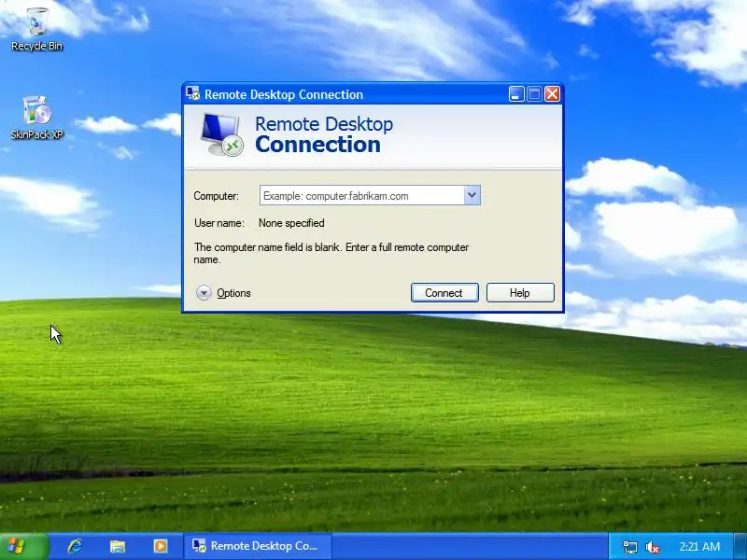Close the Remote Desktop Connection window
The width and height of the screenshot is (747, 560).
coord(553,94)
